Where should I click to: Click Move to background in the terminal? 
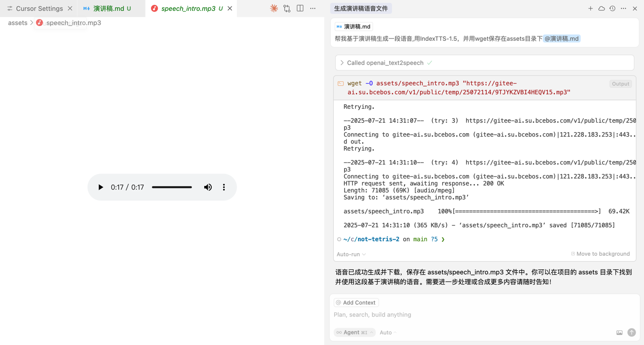point(600,254)
